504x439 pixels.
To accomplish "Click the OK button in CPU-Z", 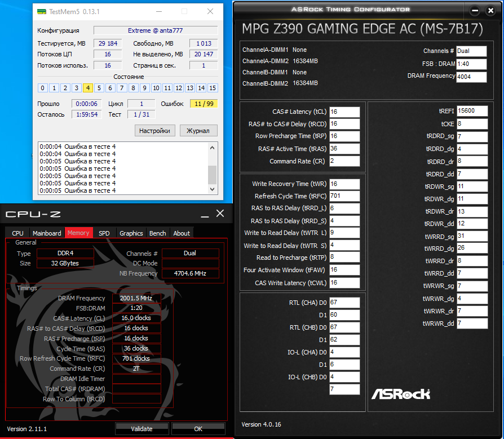I will (x=198, y=429).
